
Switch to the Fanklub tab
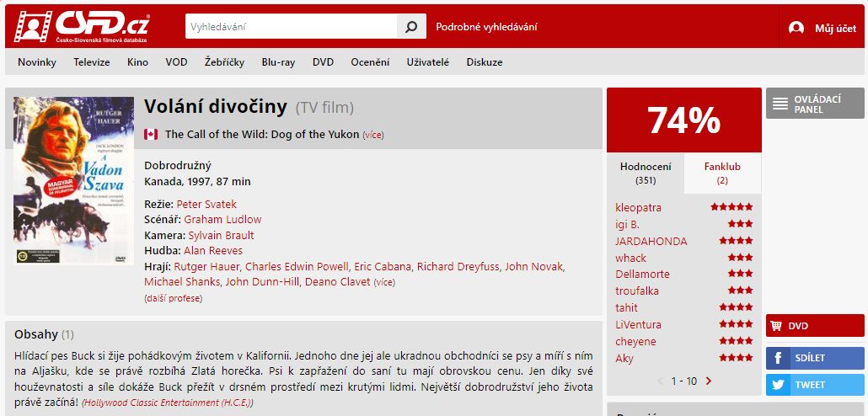click(x=722, y=173)
